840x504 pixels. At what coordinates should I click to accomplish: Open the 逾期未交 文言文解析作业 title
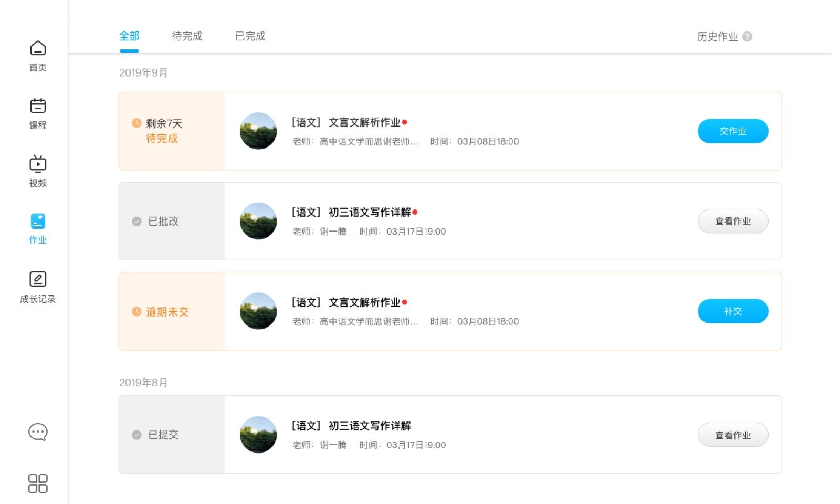click(x=364, y=302)
